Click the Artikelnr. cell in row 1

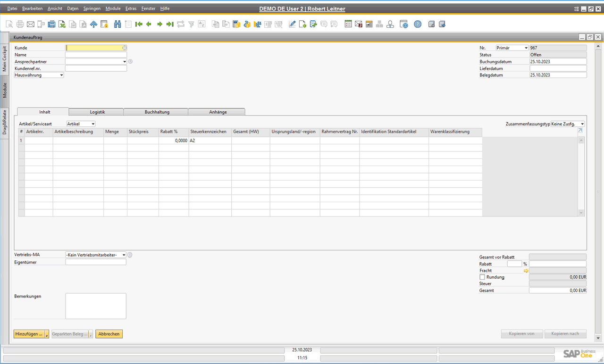(39, 141)
